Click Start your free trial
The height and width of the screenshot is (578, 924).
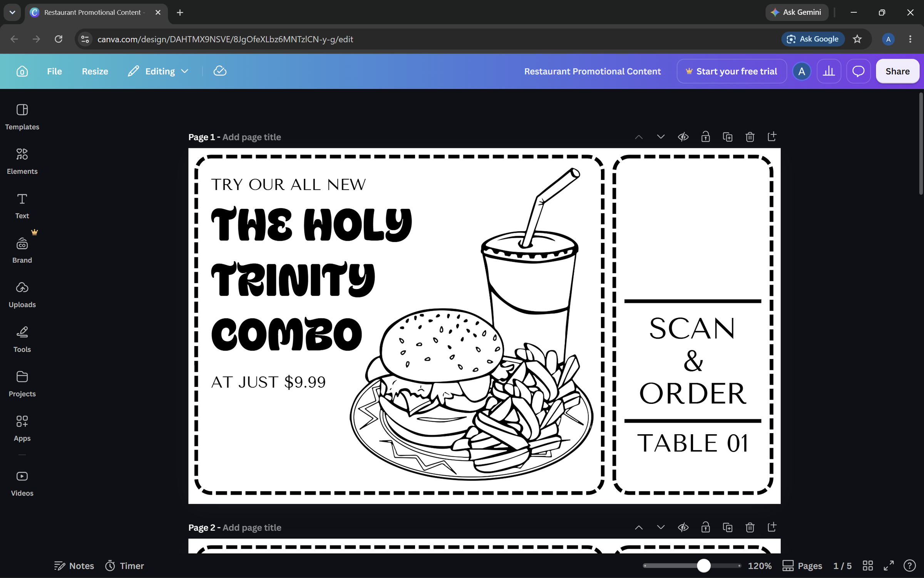[731, 71]
